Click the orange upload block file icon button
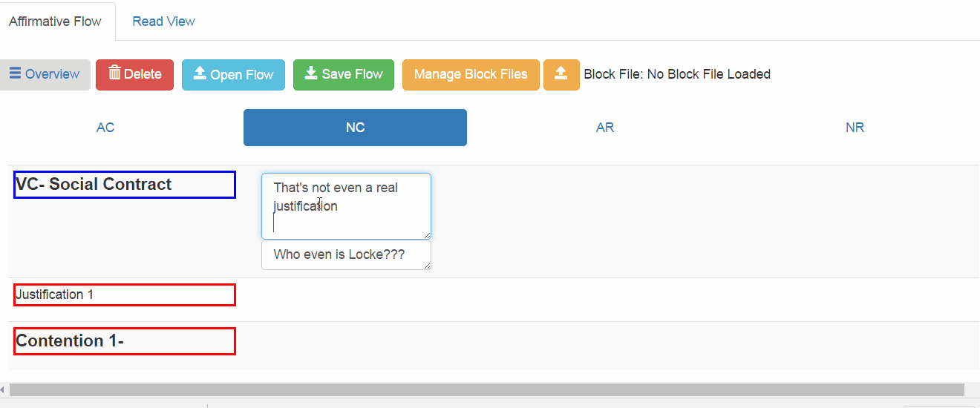The image size is (980, 408). click(x=561, y=75)
